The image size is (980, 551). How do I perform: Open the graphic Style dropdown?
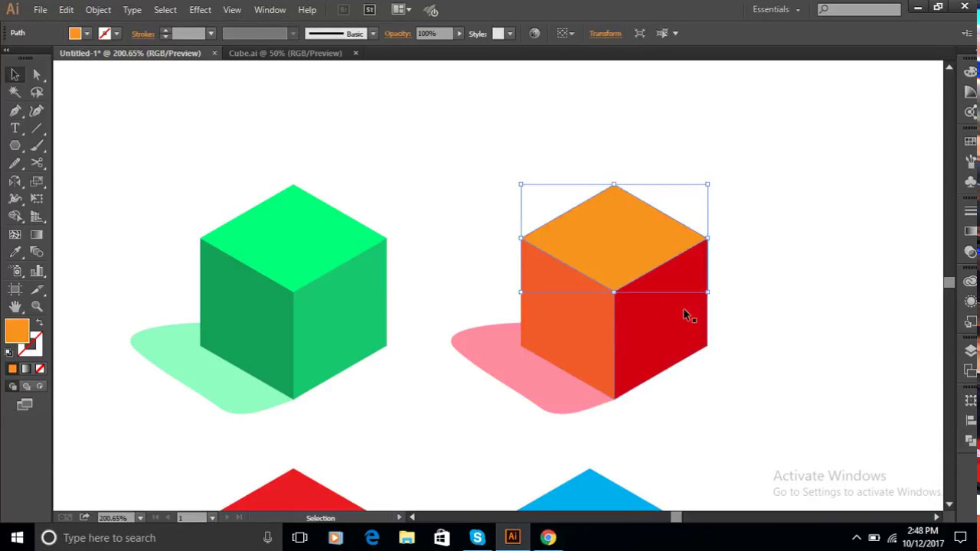510,34
